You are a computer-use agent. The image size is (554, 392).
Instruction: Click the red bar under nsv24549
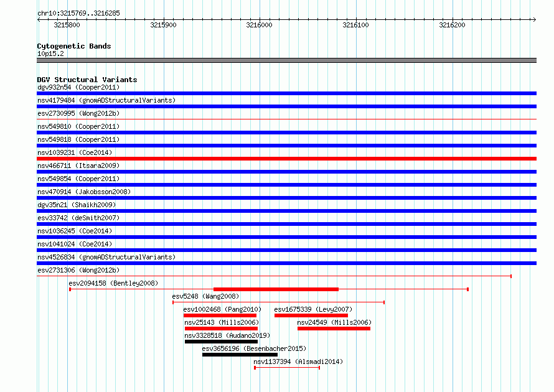tap(334, 329)
